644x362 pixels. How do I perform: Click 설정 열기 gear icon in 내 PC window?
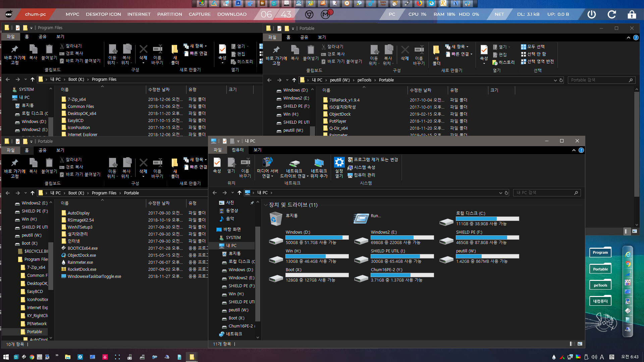pos(339,162)
